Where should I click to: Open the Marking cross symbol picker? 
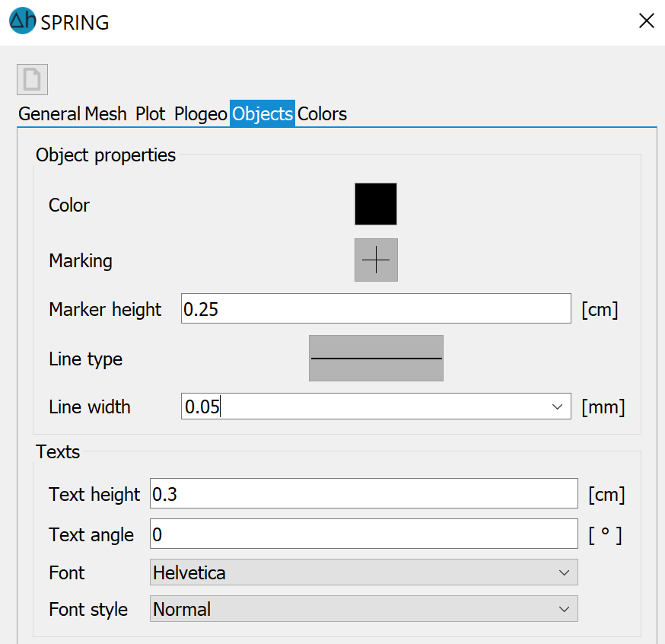tap(376, 260)
